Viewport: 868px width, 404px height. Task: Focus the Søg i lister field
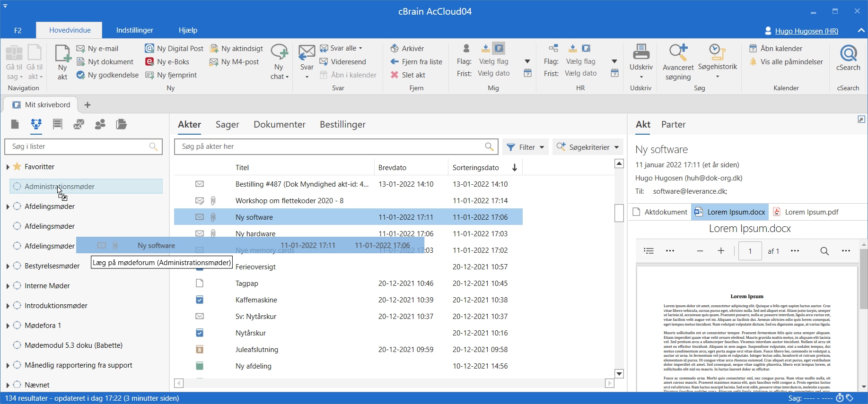click(83, 146)
